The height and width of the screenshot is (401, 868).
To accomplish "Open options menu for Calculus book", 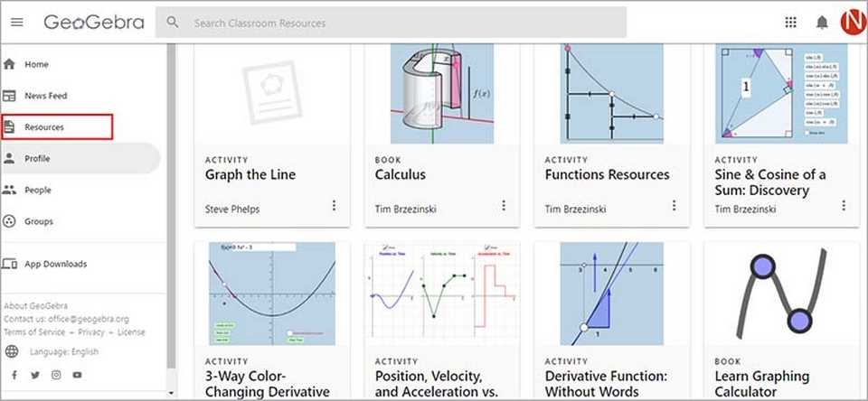I will (504, 206).
